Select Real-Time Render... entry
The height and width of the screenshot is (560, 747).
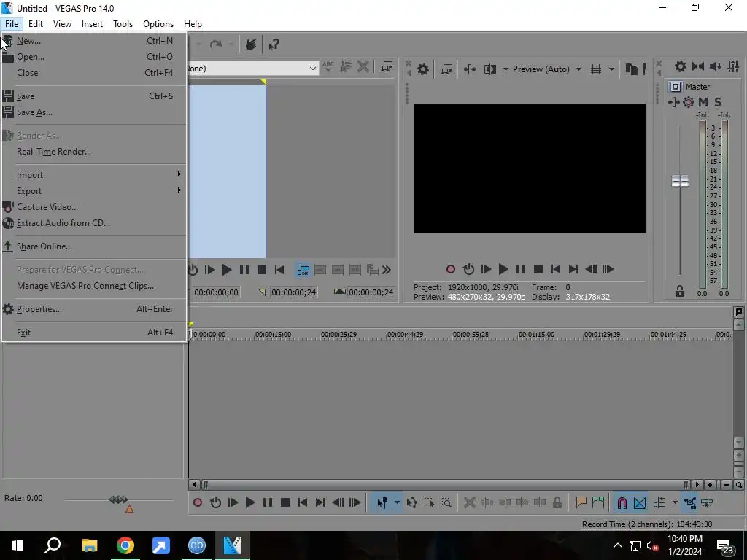click(94, 152)
